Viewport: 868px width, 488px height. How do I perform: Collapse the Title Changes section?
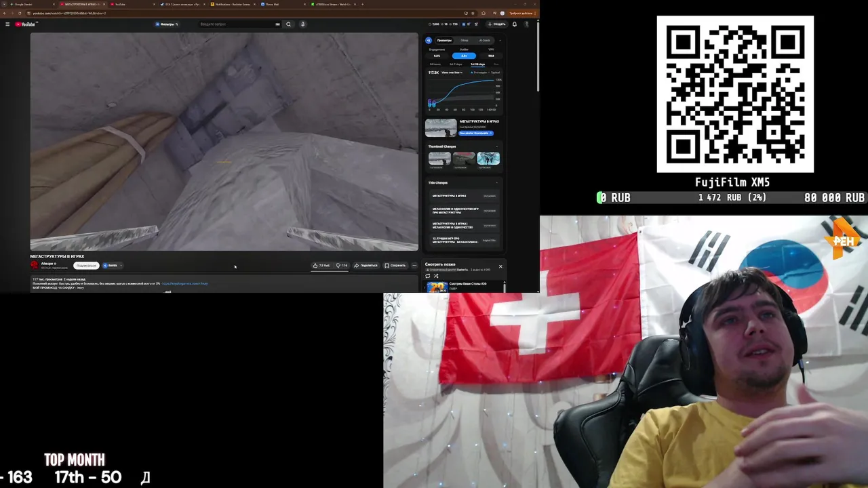click(496, 182)
